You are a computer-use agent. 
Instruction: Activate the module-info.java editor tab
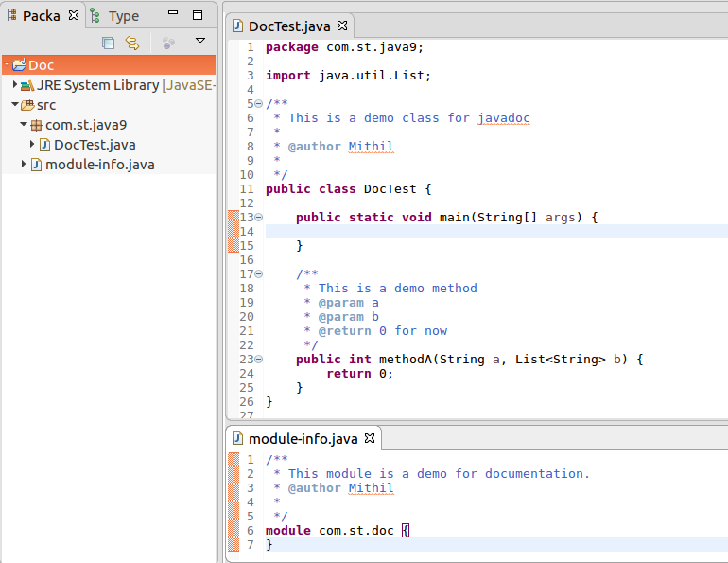[x=303, y=439]
